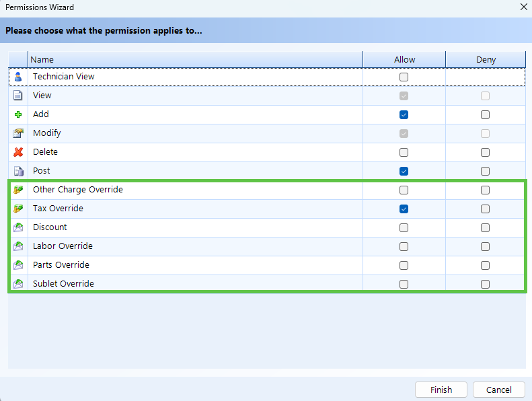Select the Discount row text
532x401 pixels.
50,227
